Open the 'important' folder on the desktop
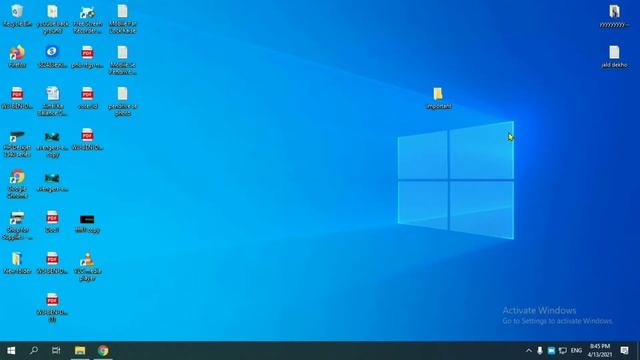640x360 pixels. click(x=438, y=98)
